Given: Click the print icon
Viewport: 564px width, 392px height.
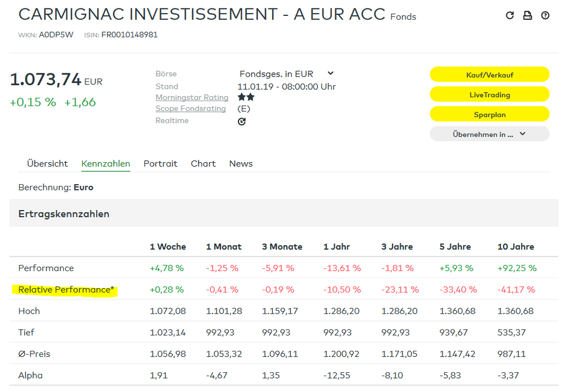Looking at the screenshot, I should [527, 16].
